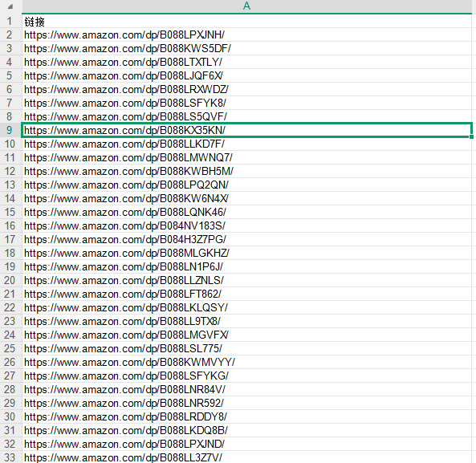
Task: Select cell with B088LPXJND link
Action: (246, 444)
